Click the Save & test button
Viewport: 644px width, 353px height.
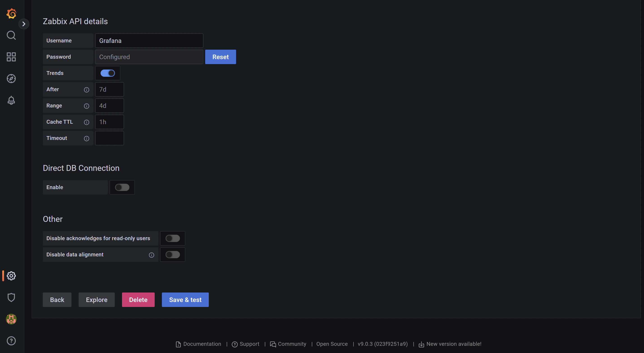click(x=185, y=300)
